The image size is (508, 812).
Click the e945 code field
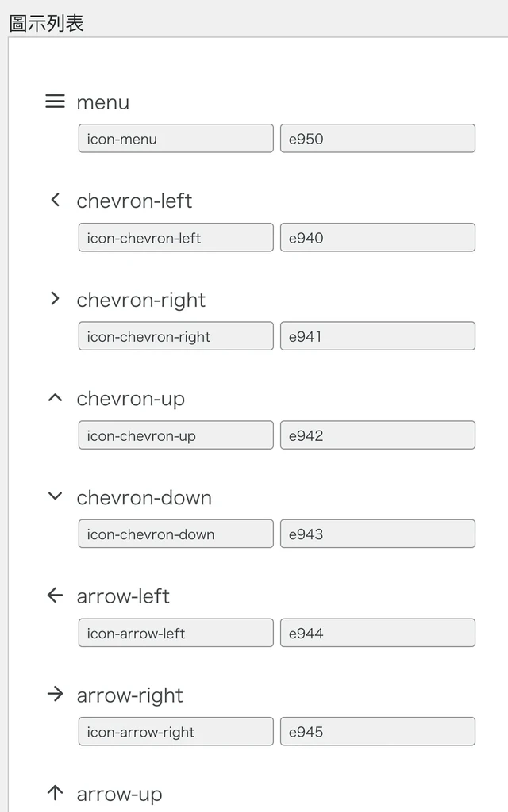pyautogui.click(x=378, y=731)
